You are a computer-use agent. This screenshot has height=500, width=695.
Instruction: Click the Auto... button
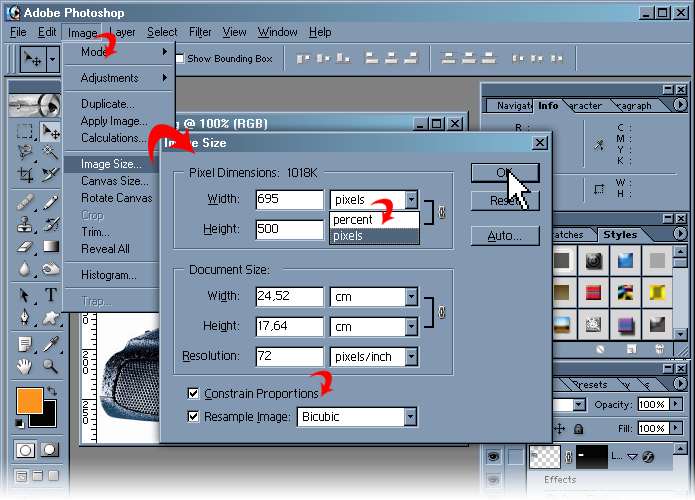coord(505,236)
